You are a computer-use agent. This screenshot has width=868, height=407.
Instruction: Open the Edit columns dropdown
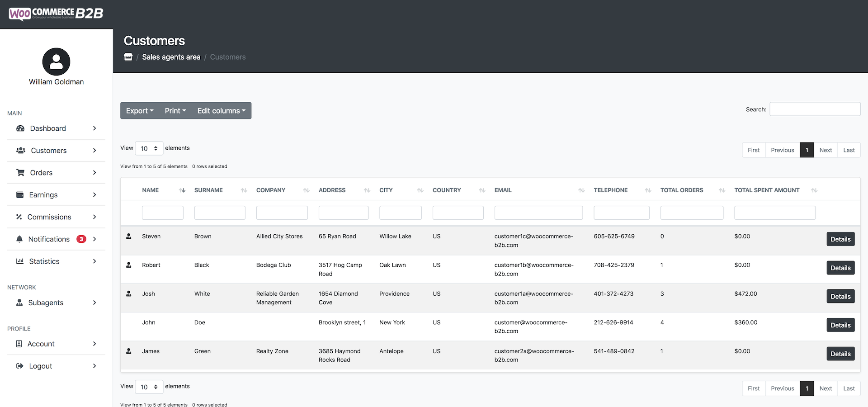point(221,111)
